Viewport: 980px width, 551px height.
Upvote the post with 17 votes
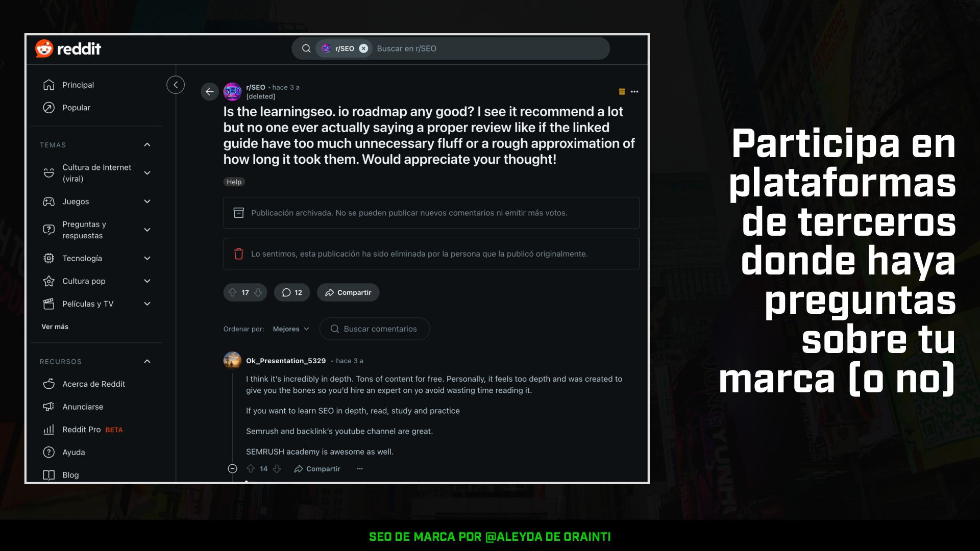click(x=233, y=292)
